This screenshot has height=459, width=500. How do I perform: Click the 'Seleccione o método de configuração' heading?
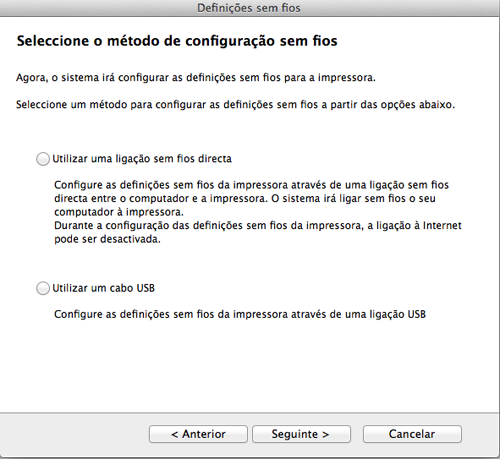pyautogui.click(x=177, y=41)
